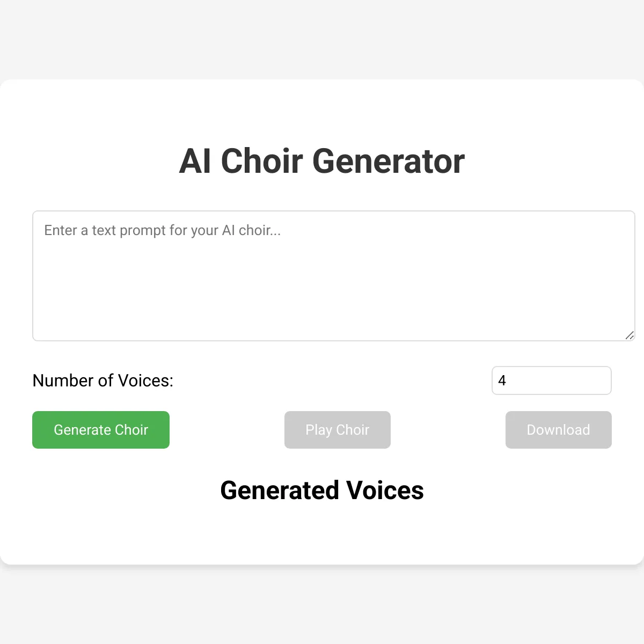The height and width of the screenshot is (644, 644).
Task: Click the Generate Choir button
Action: point(101,430)
